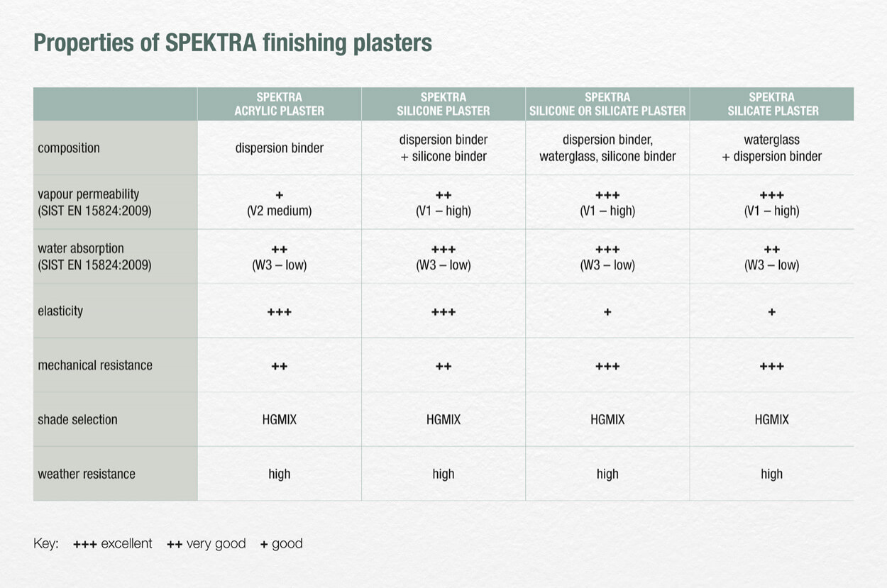Click the HGMIX cell under Silicone Plaster
887x588 pixels.
[443, 420]
